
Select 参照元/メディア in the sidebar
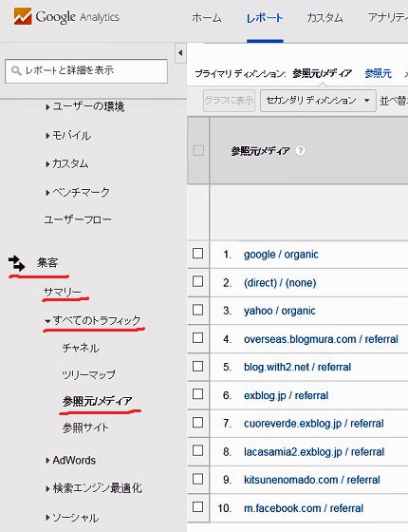(x=97, y=401)
